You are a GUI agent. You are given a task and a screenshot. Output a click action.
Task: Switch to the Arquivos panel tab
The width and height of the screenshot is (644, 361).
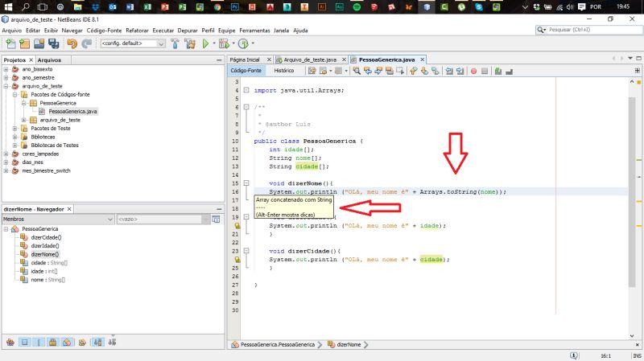click(49, 59)
